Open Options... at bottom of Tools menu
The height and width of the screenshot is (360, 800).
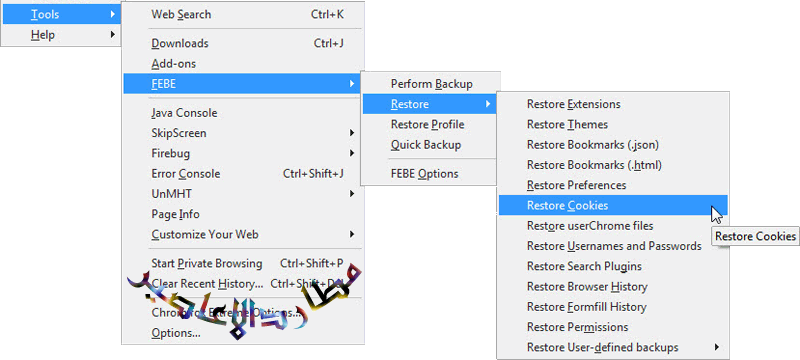pos(243,333)
